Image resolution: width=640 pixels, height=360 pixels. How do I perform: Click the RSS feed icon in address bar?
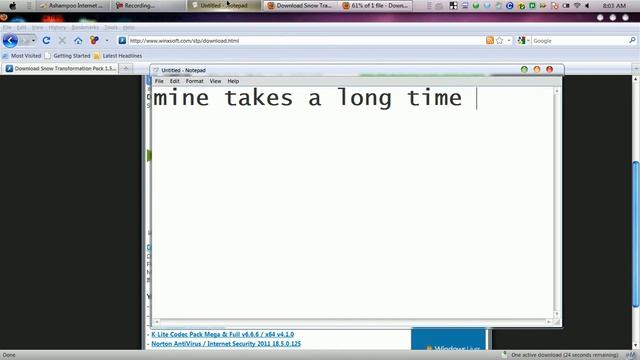tap(490, 40)
